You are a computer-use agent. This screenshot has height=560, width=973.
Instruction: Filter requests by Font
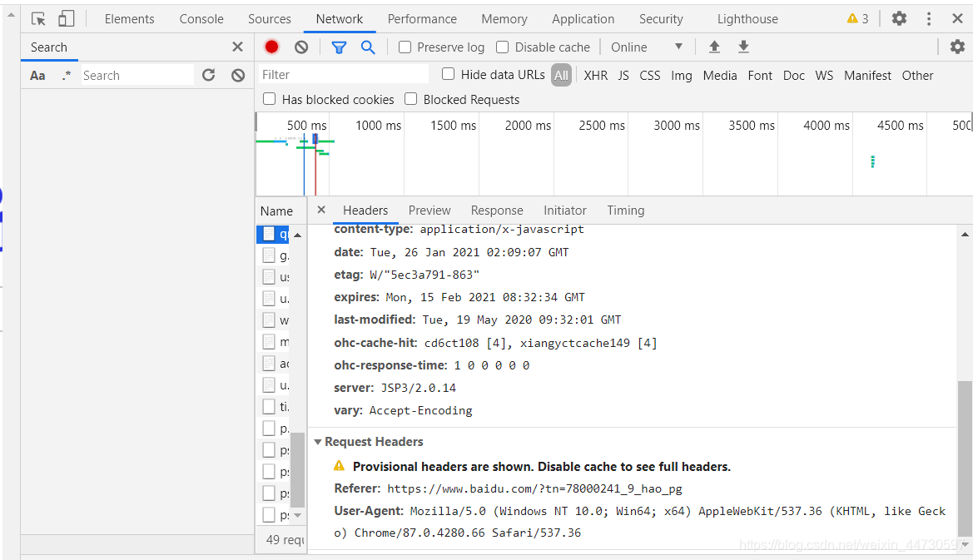[760, 76]
